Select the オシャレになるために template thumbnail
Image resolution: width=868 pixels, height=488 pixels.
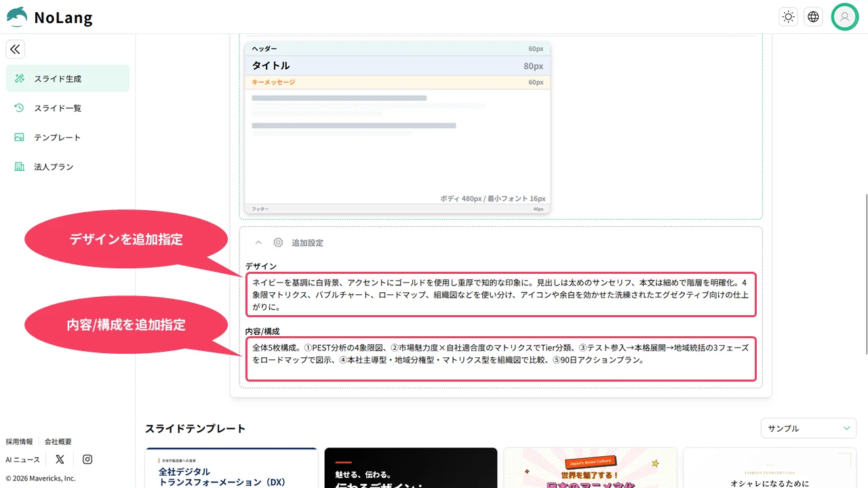coord(770,468)
